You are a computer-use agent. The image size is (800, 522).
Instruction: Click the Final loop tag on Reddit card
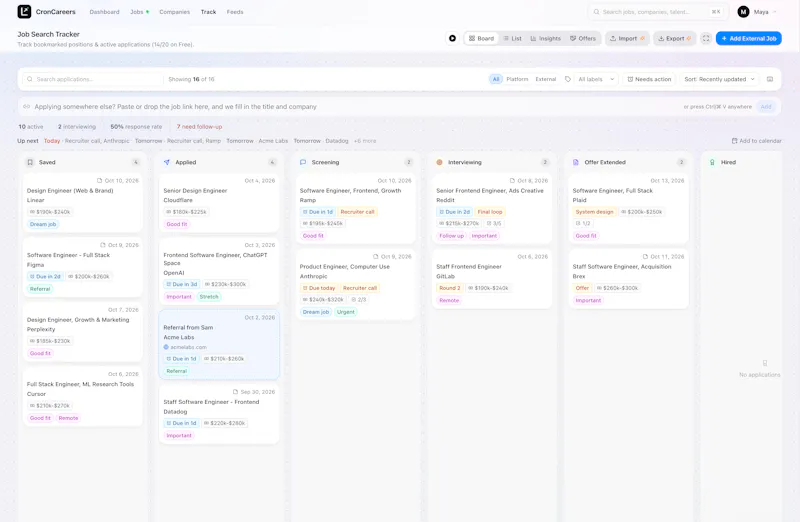tap(490, 212)
